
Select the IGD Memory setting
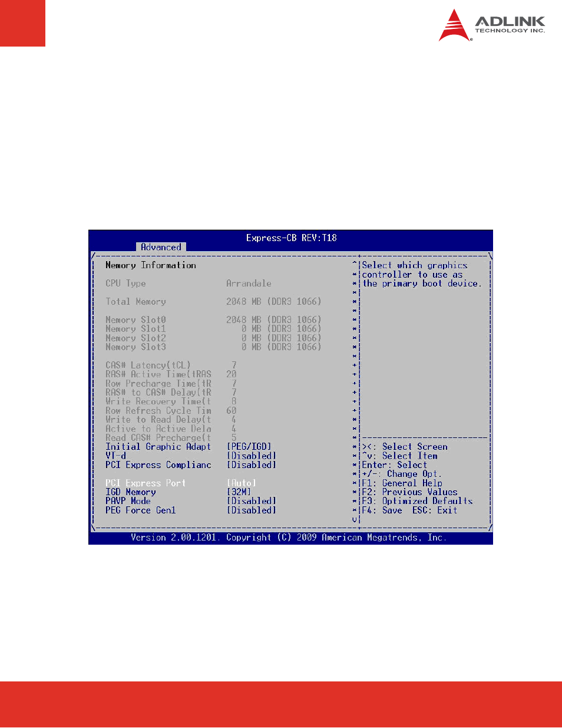(x=131, y=492)
